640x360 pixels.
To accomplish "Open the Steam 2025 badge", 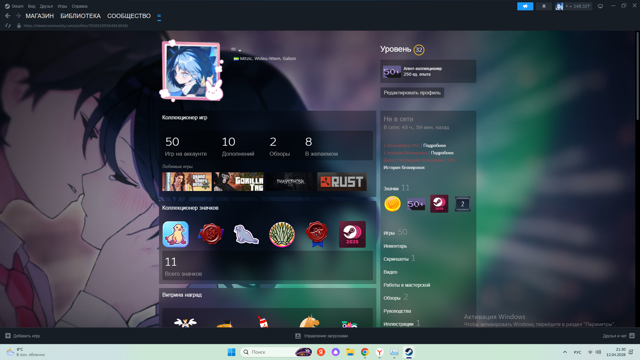I will click(352, 234).
